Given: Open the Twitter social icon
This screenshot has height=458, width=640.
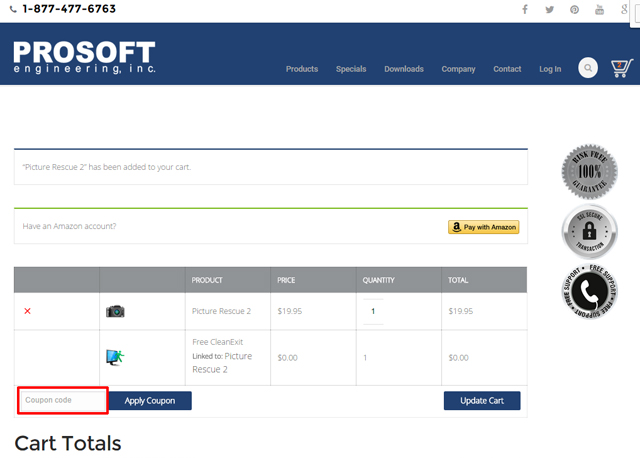Looking at the screenshot, I should point(549,10).
